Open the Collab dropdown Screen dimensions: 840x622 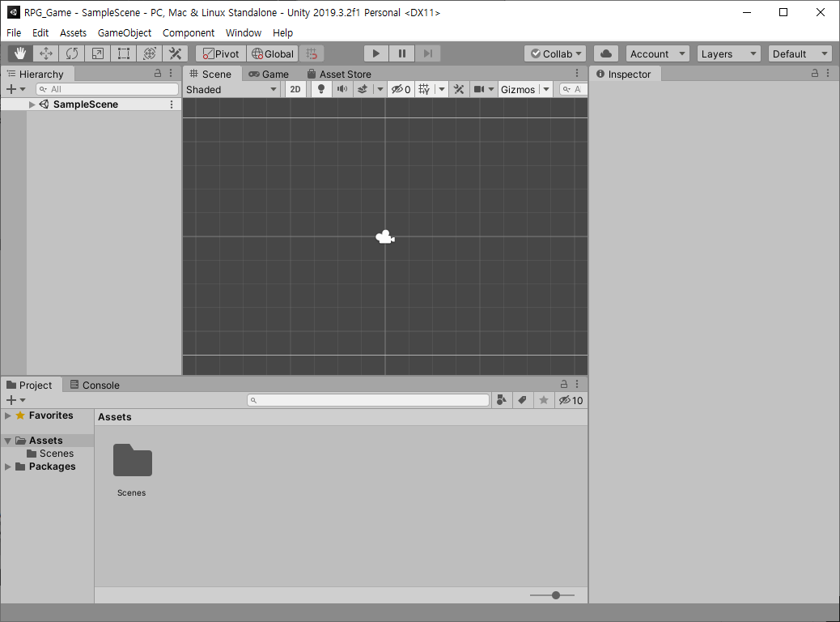tap(555, 53)
